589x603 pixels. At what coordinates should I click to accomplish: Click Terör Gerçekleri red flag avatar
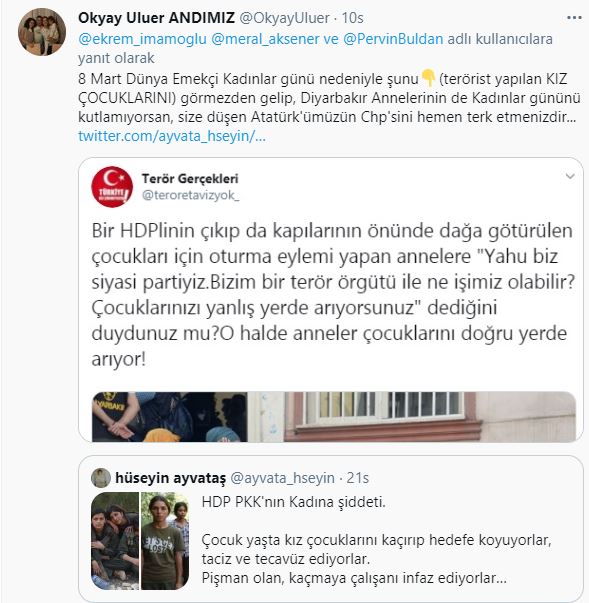coord(112,187)
